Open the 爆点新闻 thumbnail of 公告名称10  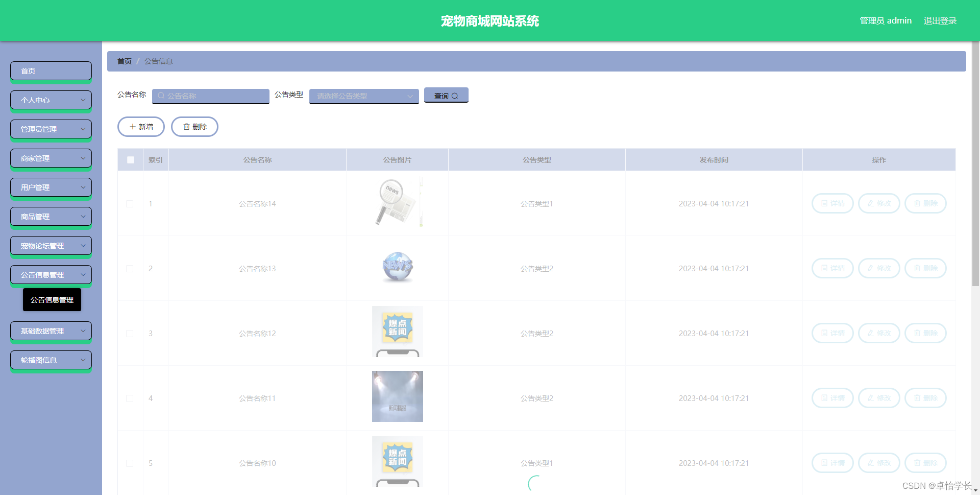pyautogui.click(x=398, y=461)
